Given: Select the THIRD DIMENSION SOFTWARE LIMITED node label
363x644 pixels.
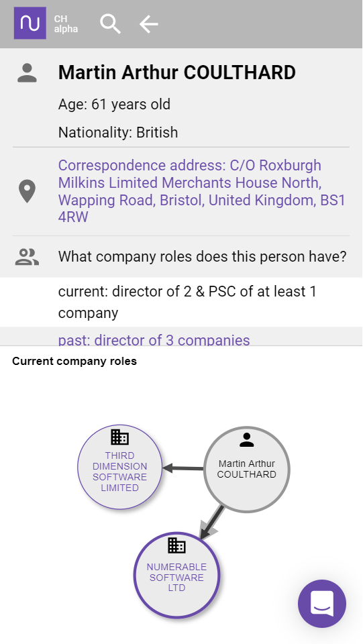Looking at the screenshot, I should [x=120, y=472].
